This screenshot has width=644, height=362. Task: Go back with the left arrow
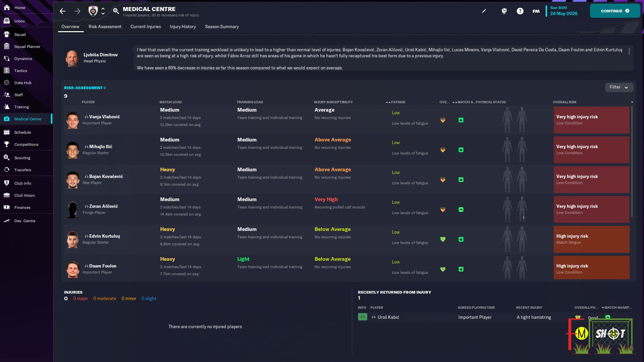click(x=63, y=11)
